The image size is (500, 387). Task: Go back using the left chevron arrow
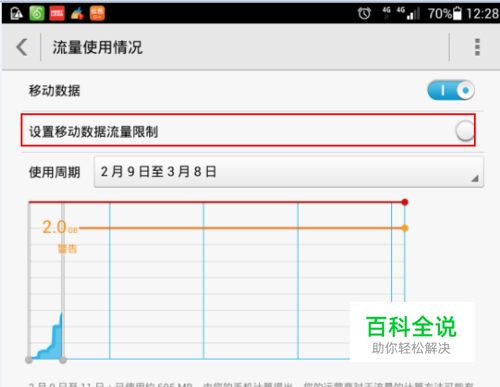pyautogui.click(x=22, y=47)
